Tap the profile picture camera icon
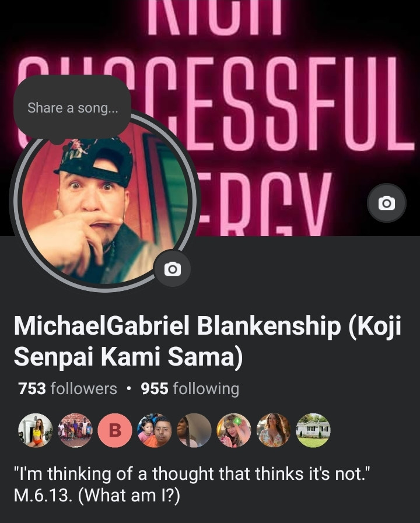 [x=173, y=269]
